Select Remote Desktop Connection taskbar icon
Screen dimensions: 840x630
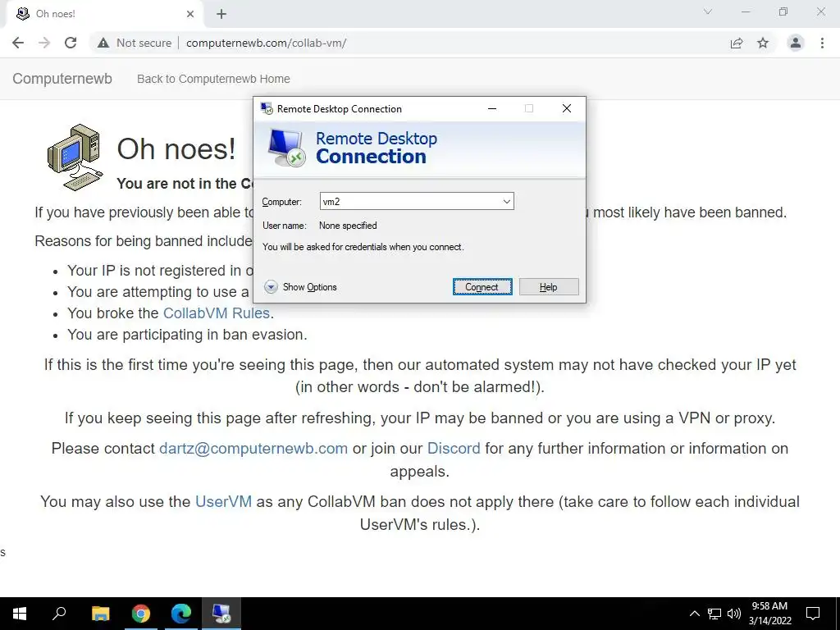221,614
